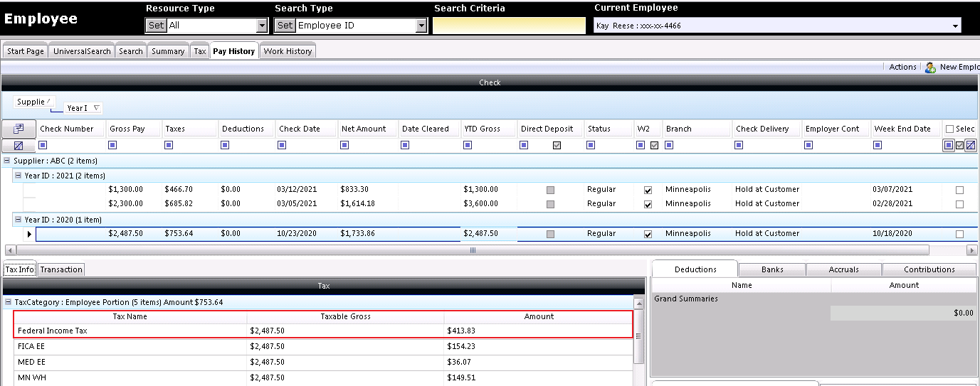
Task: Click the Supplier group-by chip
Action: click(x=34, y=102)
